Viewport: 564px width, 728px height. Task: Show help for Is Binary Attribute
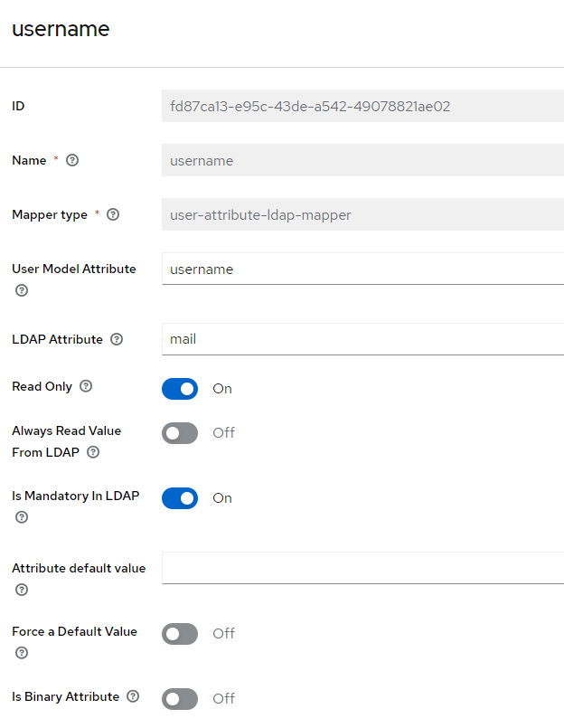pos(133,696)
